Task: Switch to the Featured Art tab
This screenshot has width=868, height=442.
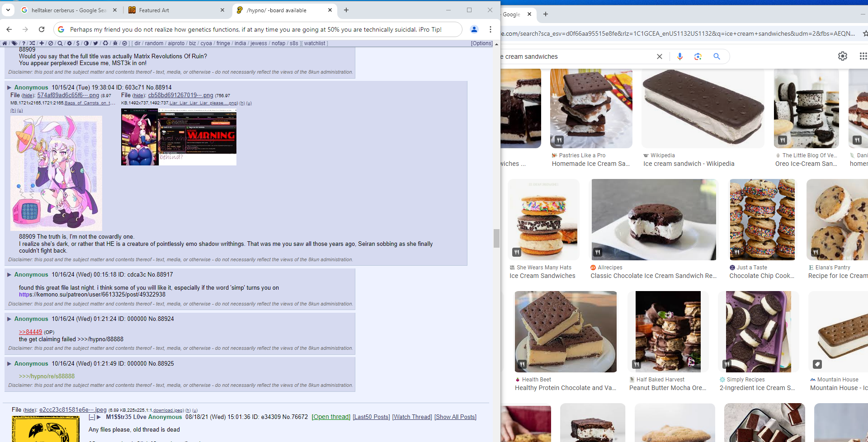Action: 176,10
